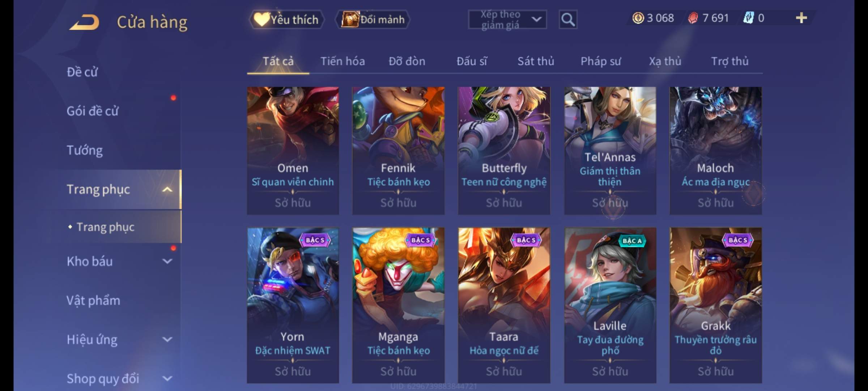Open the search magnifier icon
This screenshot has height=391, width=868.
(x=568, y=20)
